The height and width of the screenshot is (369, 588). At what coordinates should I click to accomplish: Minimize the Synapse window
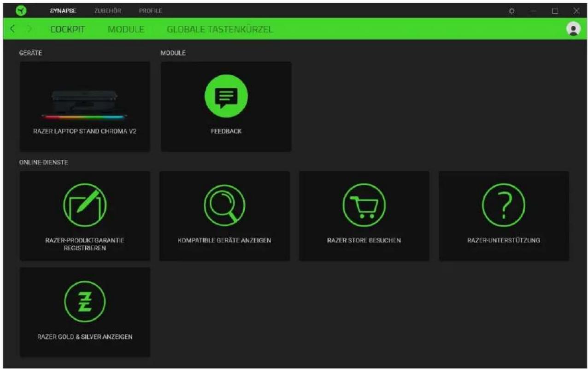[x=534, y=11]
